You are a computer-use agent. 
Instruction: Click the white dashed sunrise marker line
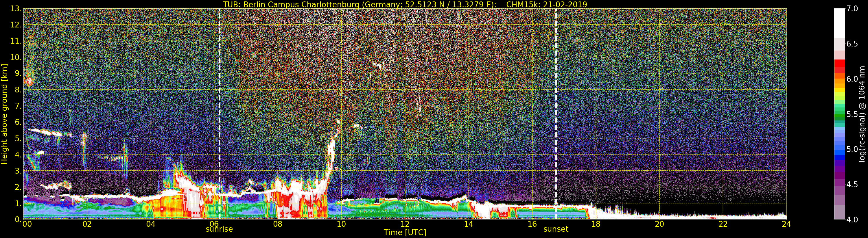coord(220,114)
